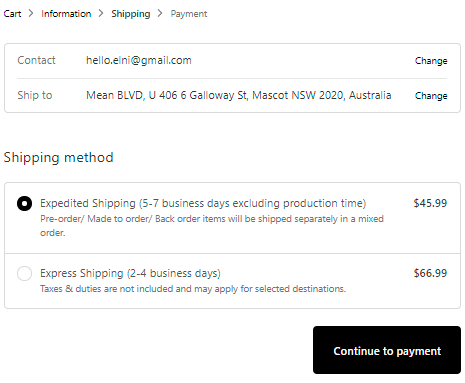Click the Express Shipping option label
Image resolution: width=465 pixels, height=383 pixels.
(x=130, y=273)
